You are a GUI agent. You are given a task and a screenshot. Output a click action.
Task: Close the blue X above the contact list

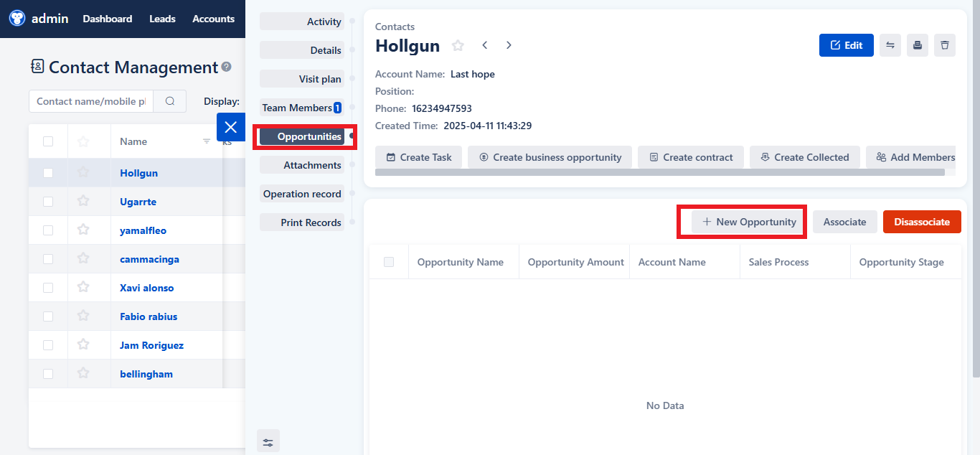[230, 126]
